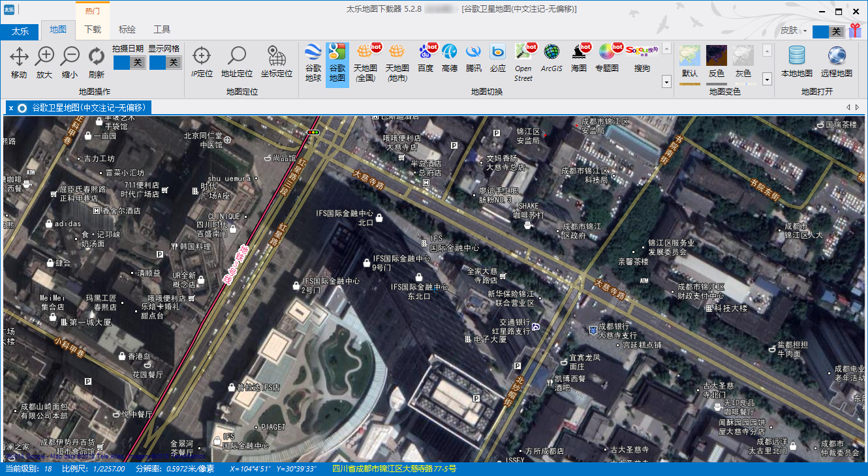Click the status bar address text
868x476 pixels.
(x=394, y=469)
